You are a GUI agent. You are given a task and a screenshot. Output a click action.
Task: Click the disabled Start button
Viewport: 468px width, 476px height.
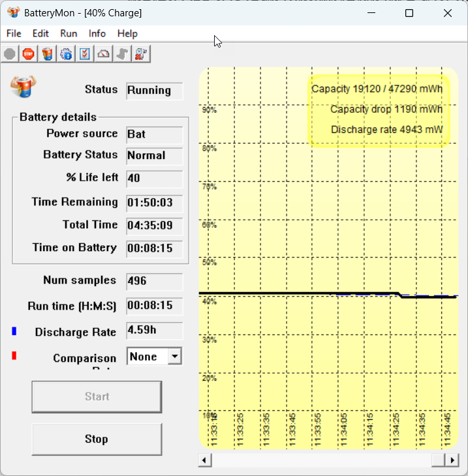pyautogui.click(x=97, y=396)
